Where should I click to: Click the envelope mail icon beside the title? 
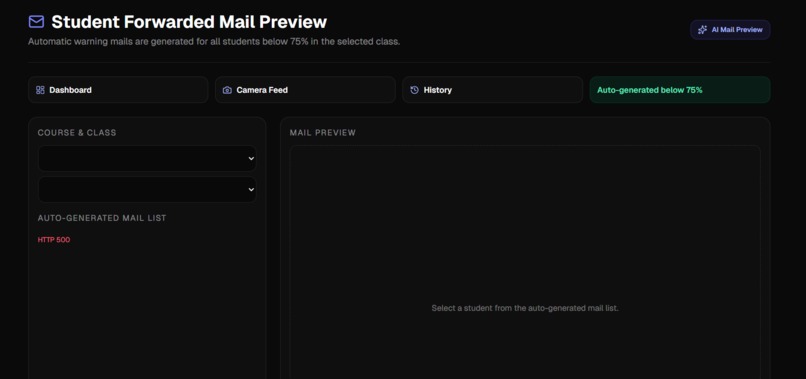point(36,22)
